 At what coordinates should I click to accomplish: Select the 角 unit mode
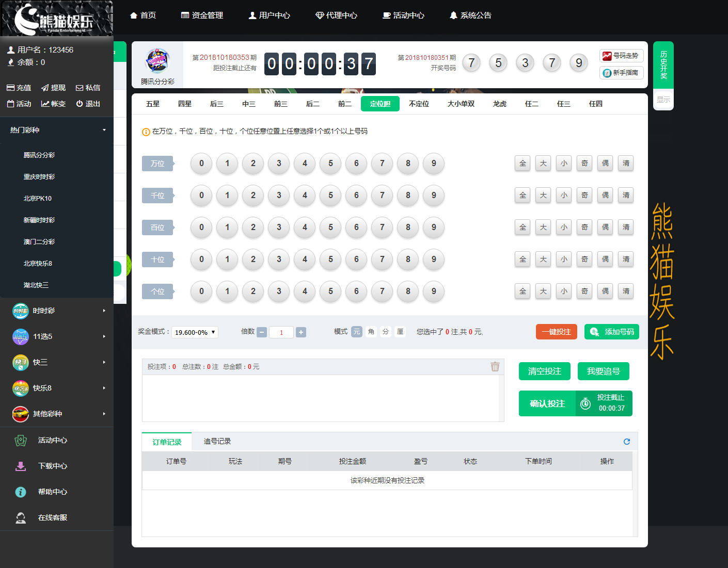click(x=371, y=332)
